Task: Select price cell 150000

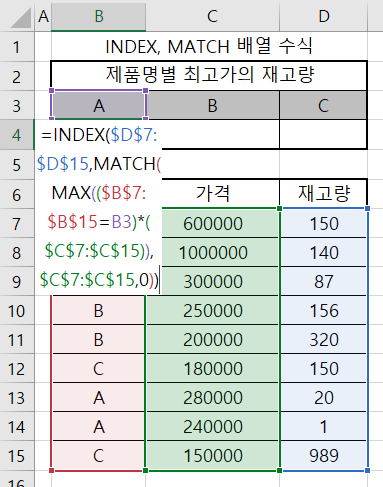Action: coord(212,455)
